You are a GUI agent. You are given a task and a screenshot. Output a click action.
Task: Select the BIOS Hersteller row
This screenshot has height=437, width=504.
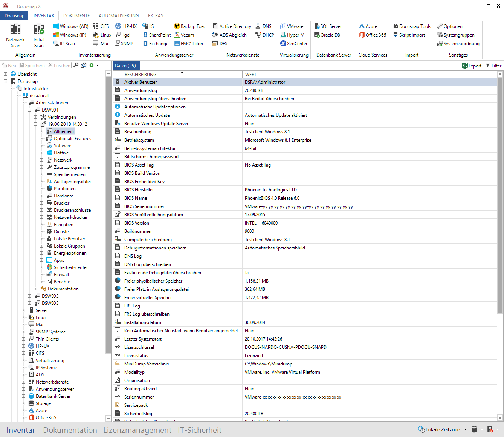click(305, 190)
